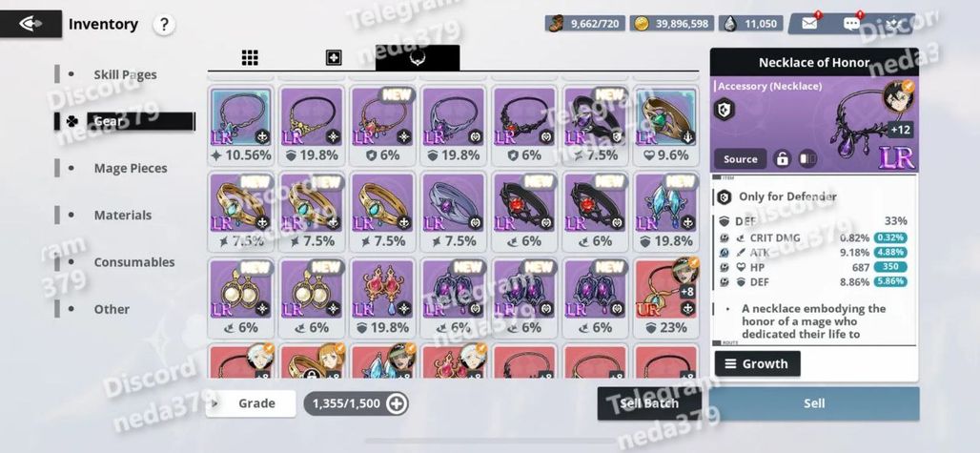Image resolution: width=980 pixels, height=453 pixels.
Task: Open the mail envelope icon
Action: pyautogui.click(x=809, y=24)
